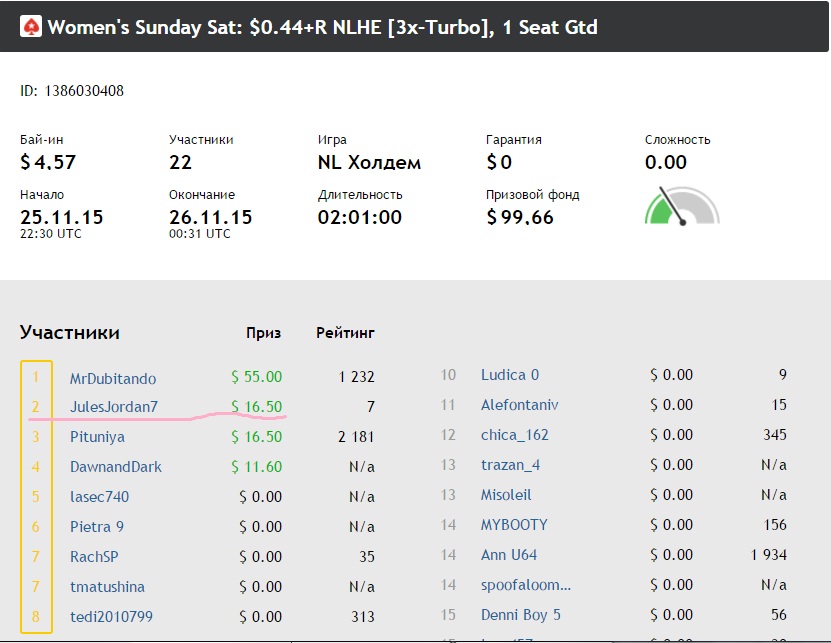Open JulesJordan7 player link

coord(114,407)
